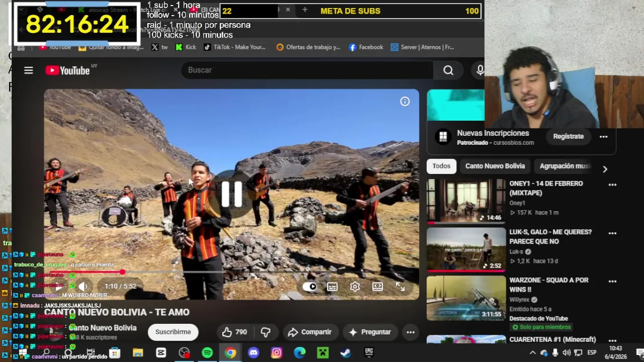The width and height of the screenshot is (644, 362).
Task: Select the Todos filter chip
Action: 441,166
